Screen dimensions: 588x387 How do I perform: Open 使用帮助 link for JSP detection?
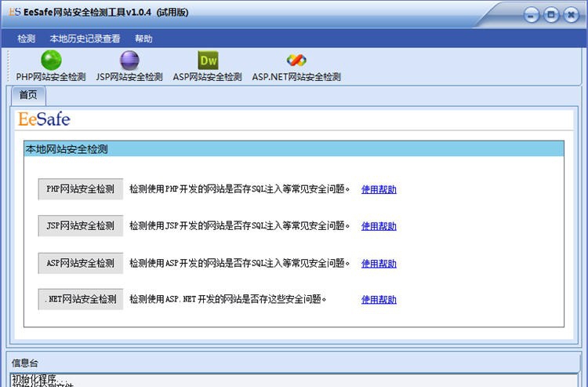click(379, 226)
